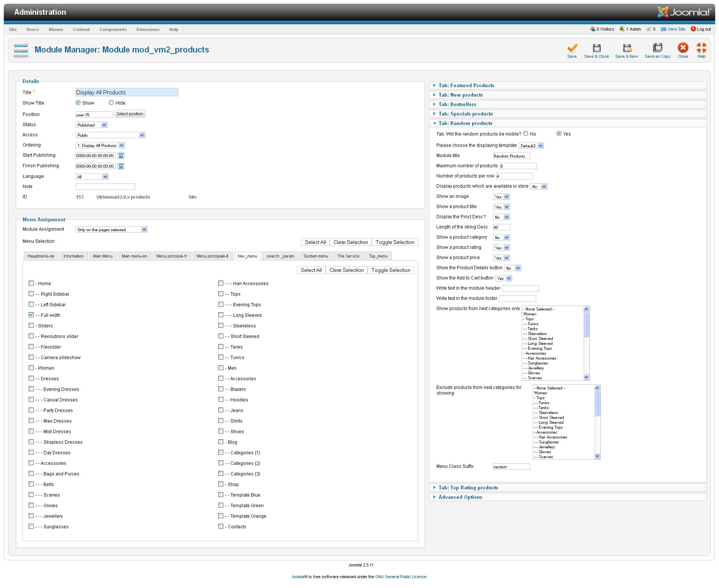719x588 pixels.
Task: Expand the Tab: Featured Products panel
Action: coord(466,86)
